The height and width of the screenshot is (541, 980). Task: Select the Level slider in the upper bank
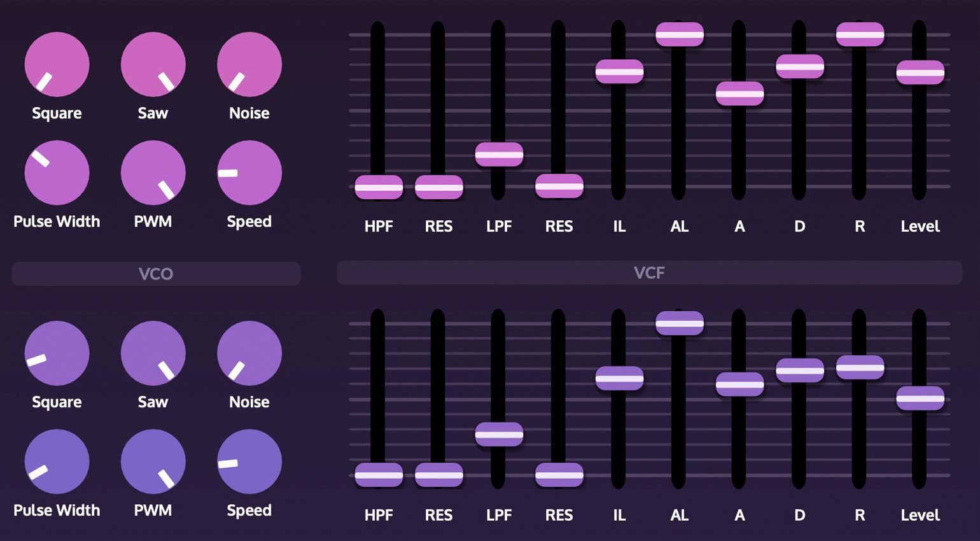pos(920,72)
